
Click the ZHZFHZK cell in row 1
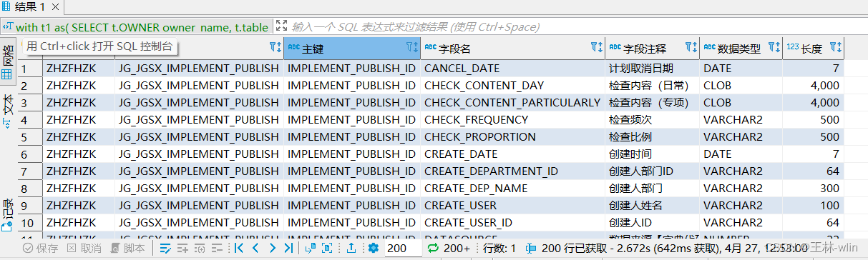click(x=79, y=69)
